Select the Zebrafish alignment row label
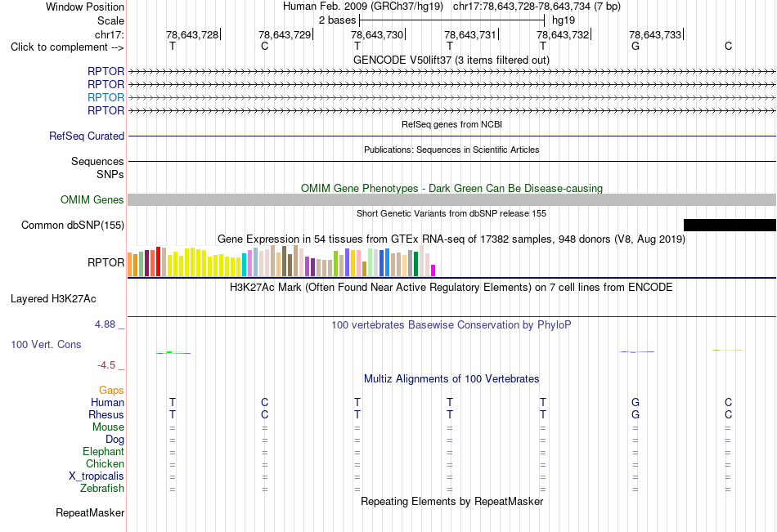This screenshot has height=532, width=777. pos(102,488)
